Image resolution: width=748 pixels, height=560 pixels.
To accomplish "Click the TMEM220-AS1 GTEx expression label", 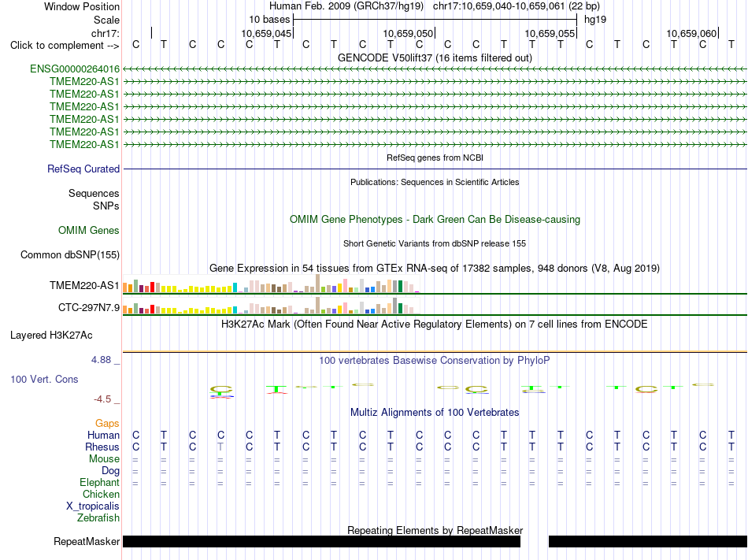I will tap(84, 285).
